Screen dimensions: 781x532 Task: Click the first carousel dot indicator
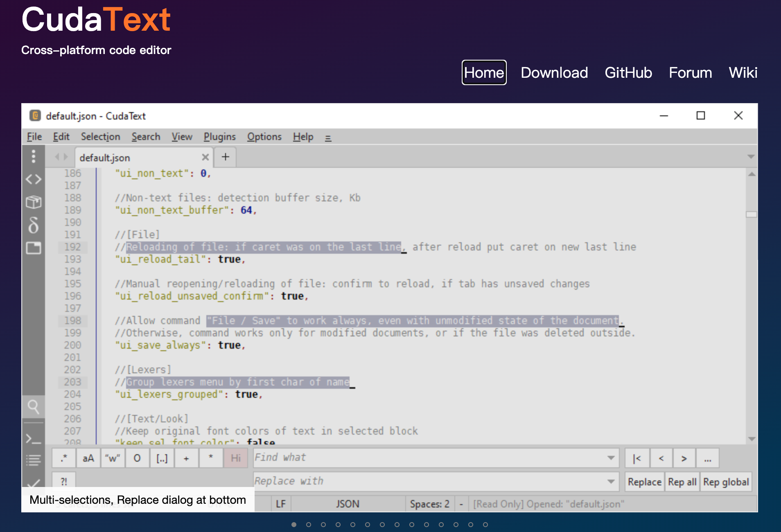coord(294,525)
